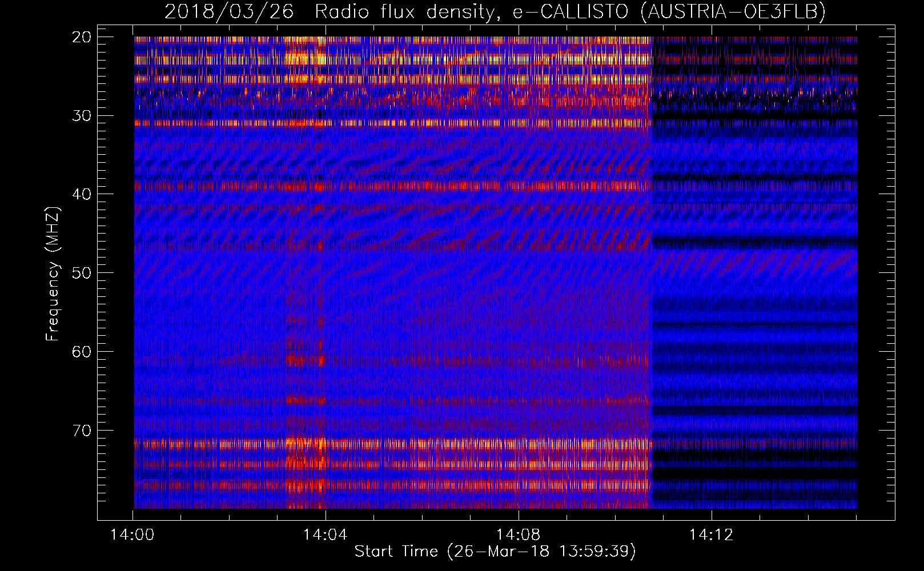Screen dimensions: 924x571
Task: Click the frequency tick label '60'
Action: pyautogui.click(x=82, y=351)
